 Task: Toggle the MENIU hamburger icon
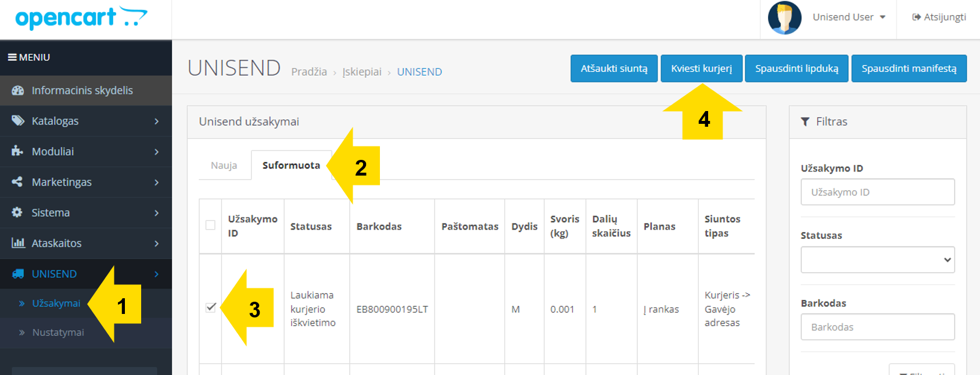pyautogui.click(x=12, y=58)
